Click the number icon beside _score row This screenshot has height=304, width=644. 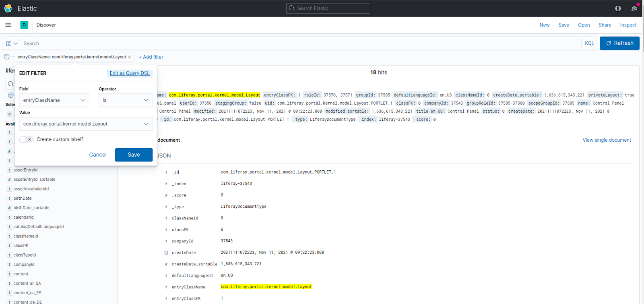[166, 195]
